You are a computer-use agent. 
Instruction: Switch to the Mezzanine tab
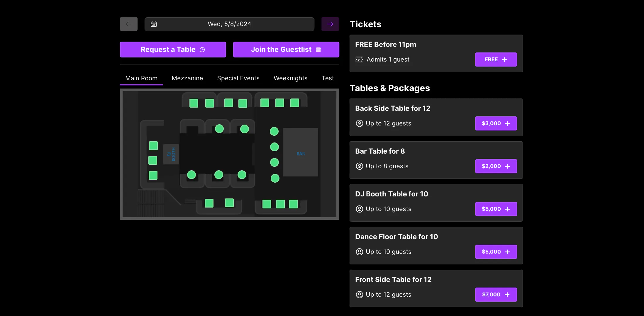click(x=187, y=78)
